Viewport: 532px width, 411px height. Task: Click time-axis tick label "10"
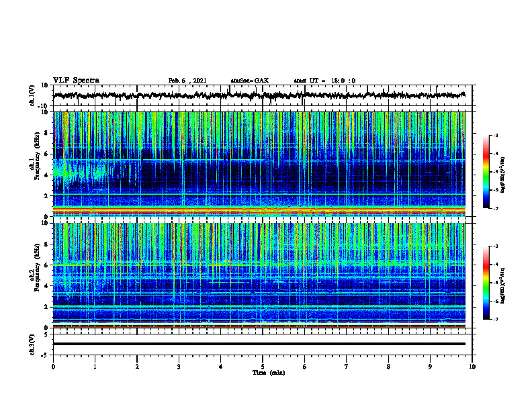[472, 367]
